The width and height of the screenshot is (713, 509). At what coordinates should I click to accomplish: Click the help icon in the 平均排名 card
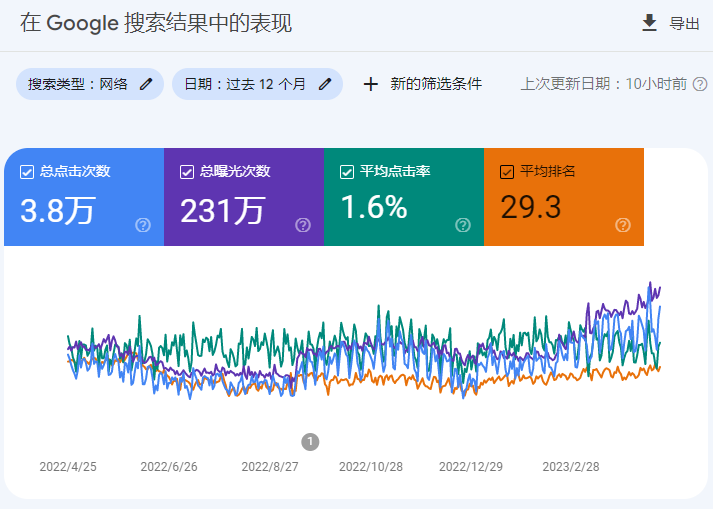pos(623,225)
